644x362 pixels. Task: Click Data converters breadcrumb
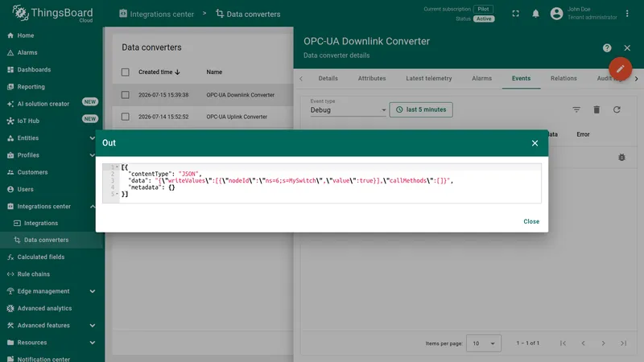(248, 14)
